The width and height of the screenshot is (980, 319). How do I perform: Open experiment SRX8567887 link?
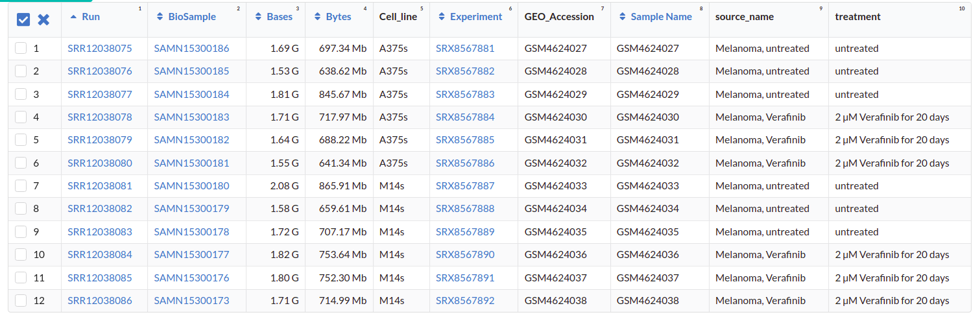point(465,185)
